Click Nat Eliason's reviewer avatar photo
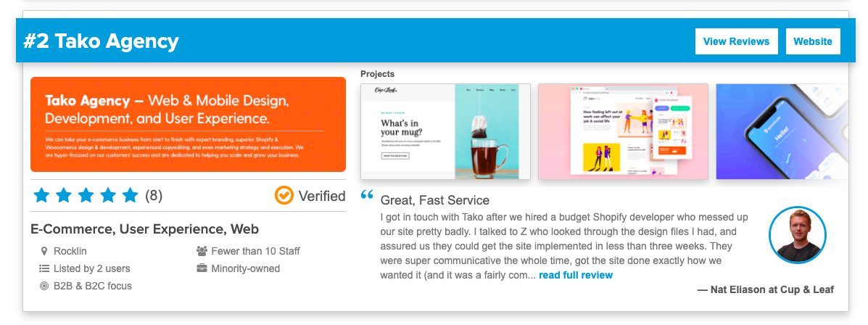 tap(798, 235)
